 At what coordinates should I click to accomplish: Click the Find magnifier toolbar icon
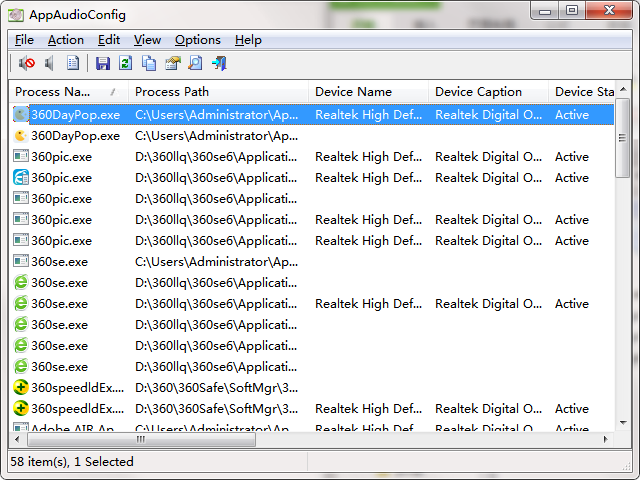pos(195,64)
